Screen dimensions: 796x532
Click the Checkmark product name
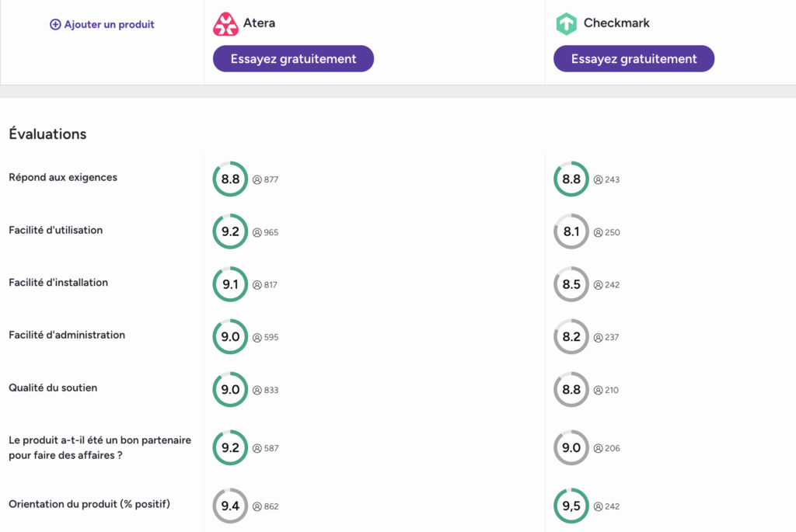pos(616,23)
